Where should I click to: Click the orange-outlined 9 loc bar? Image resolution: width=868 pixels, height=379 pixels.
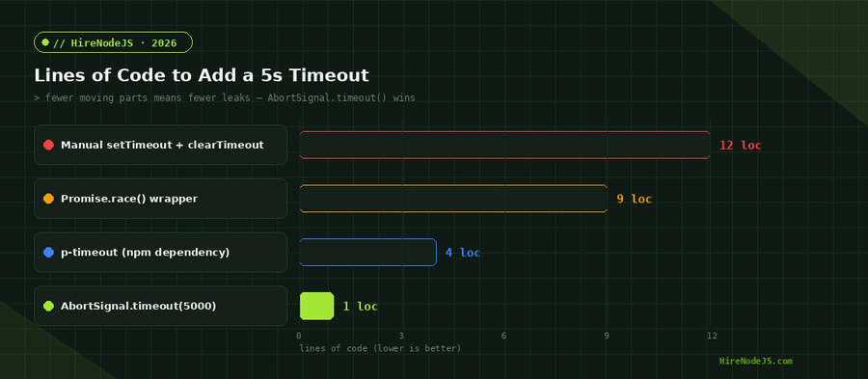[453, 199]
